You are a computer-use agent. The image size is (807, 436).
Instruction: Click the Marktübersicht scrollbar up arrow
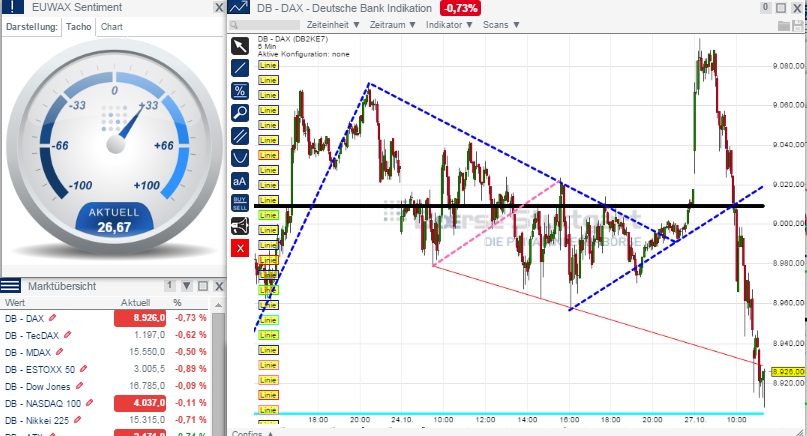218,305
